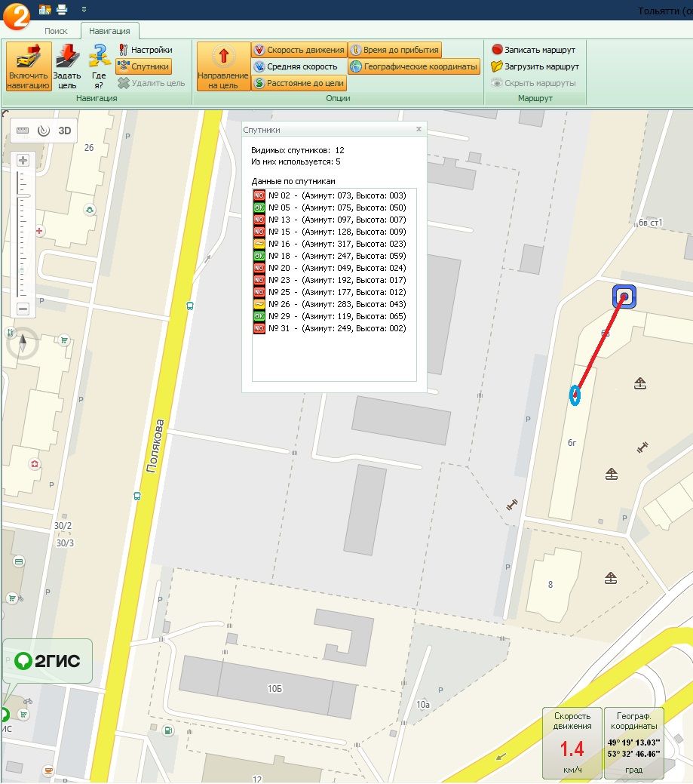The width and height of the screenshot is (693, 784).
Task: Toggle the Скорость движения option
Action: (x=299, y=50)
